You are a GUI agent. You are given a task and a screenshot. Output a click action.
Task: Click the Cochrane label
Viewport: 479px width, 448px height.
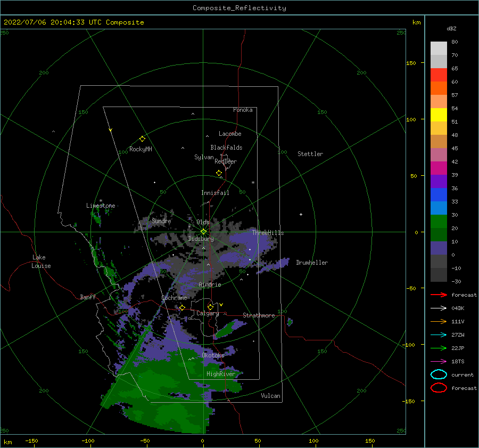click(174, 298)
